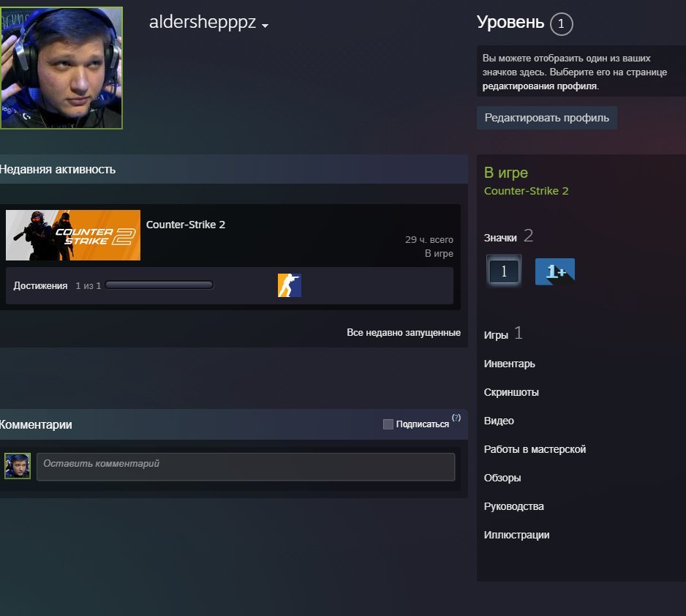Click the green Counter-Strike 2 in-game link
The image size is (686, 616).
pos(527,191)
